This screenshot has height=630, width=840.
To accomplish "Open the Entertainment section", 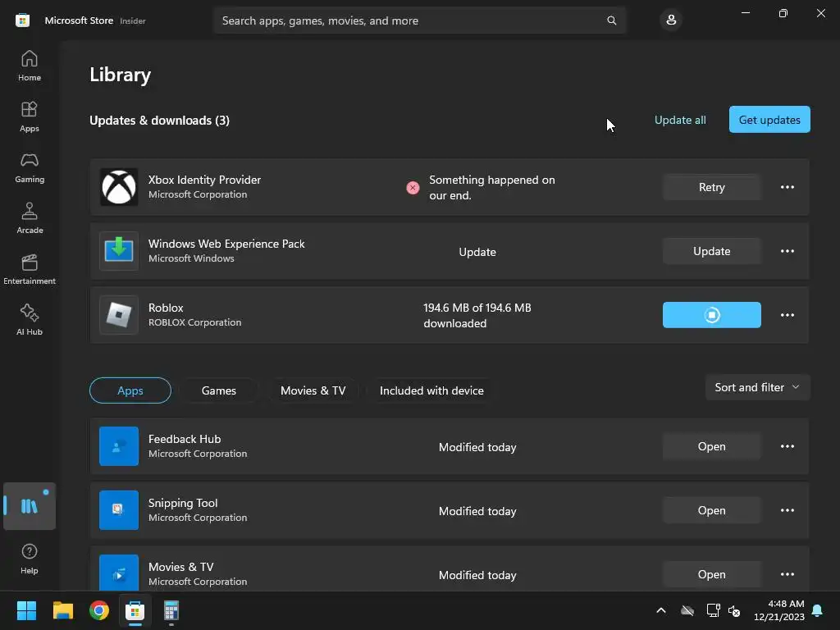I will pos(29,269).
